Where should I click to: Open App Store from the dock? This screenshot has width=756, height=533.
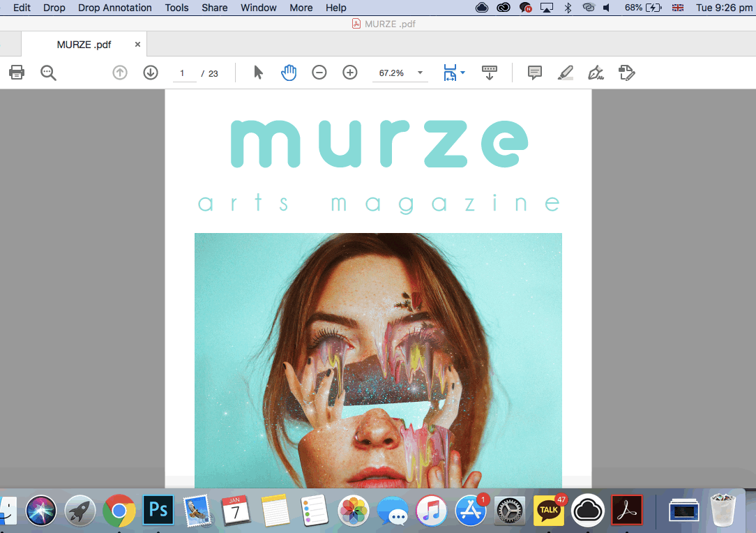point(471,511)
